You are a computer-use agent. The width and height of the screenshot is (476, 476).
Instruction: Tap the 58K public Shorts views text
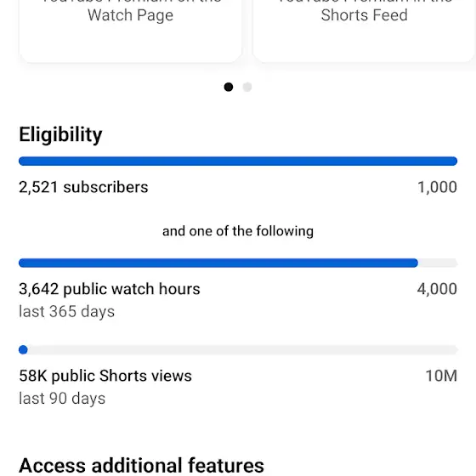click(105, 376)
